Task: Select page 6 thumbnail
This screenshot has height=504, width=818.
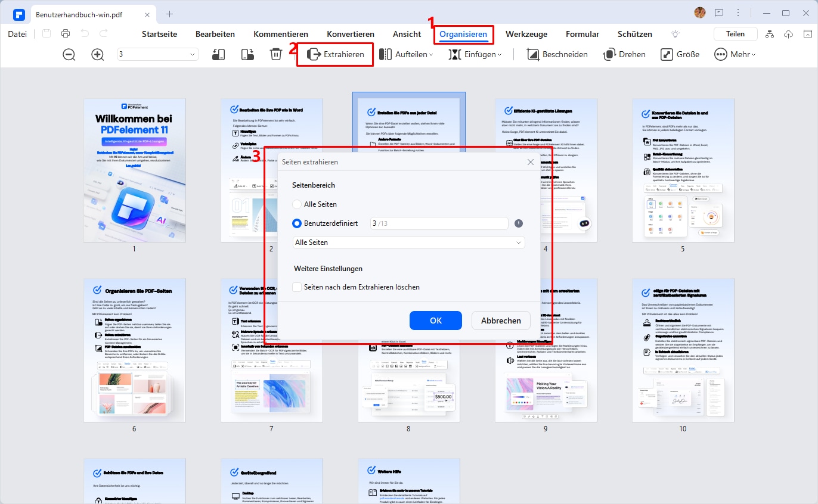Action: (x=134, y=350)
